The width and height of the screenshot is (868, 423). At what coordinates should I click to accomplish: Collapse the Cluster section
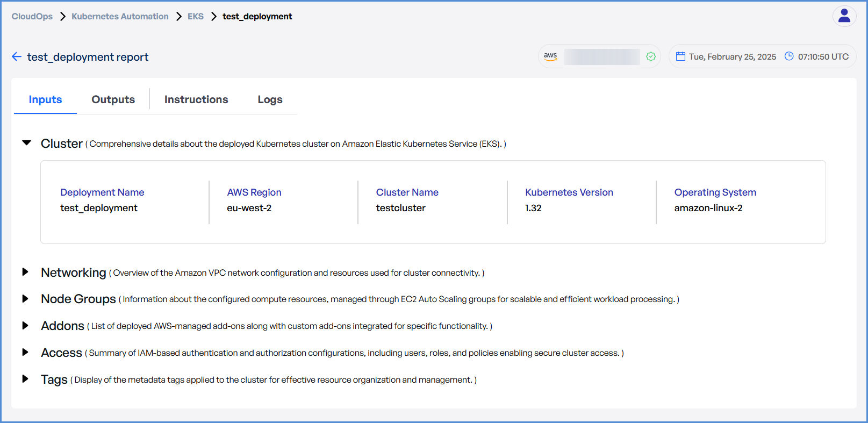pyautogui.click(x=26, y=143)
